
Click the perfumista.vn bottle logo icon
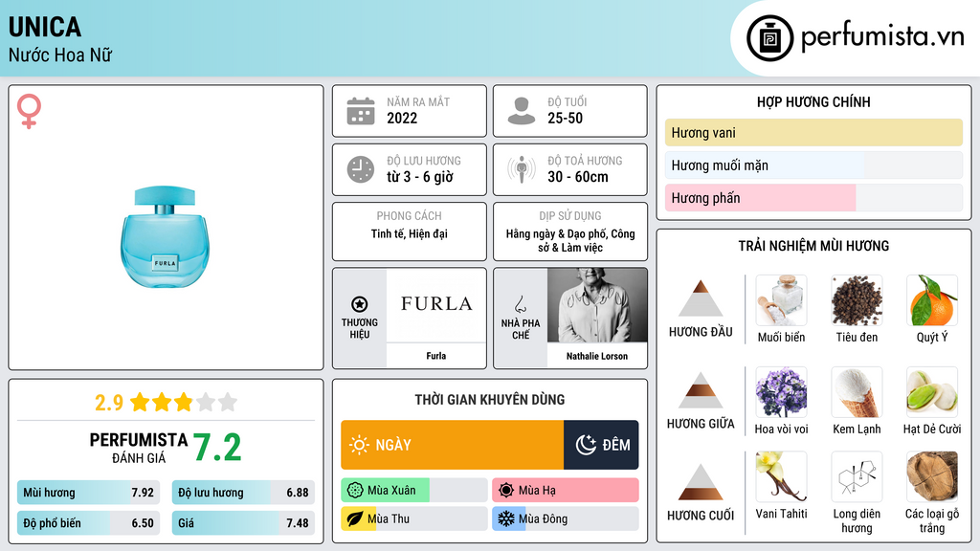(x=769, y=38)
